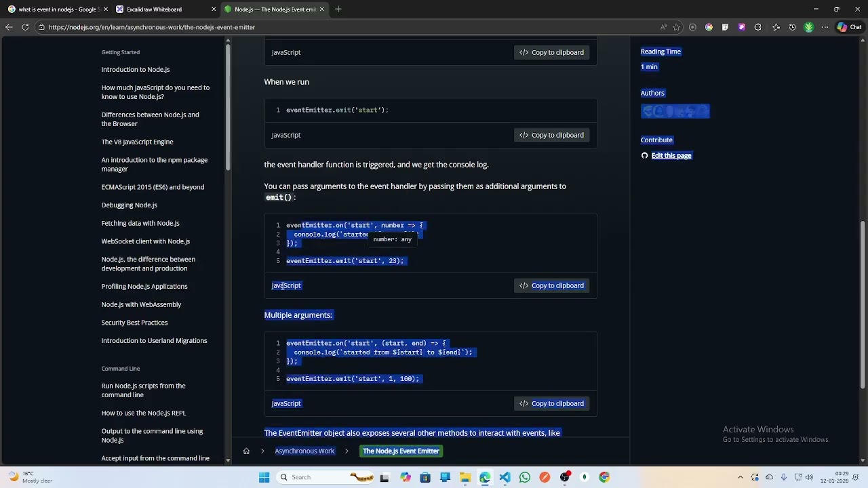Open Visual Studio Code from the taskbar
The width and height of the screenshot is (868, 488).
(x=505, y=477)
